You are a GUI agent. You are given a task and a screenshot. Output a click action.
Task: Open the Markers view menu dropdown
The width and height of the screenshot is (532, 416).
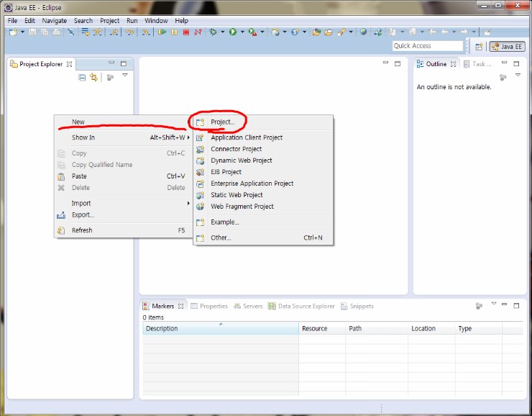tap(493, 304)
